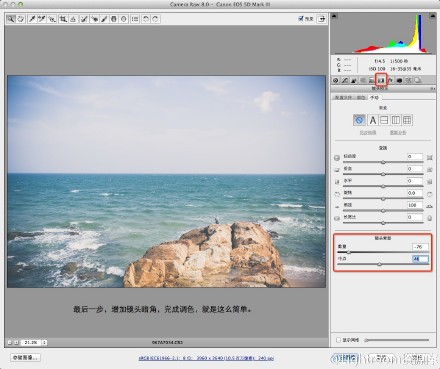Pick the Adjustment Brush tool
The width and height of the screenshot is (440, 369).
pyautogui.click(x=104, y=19)
